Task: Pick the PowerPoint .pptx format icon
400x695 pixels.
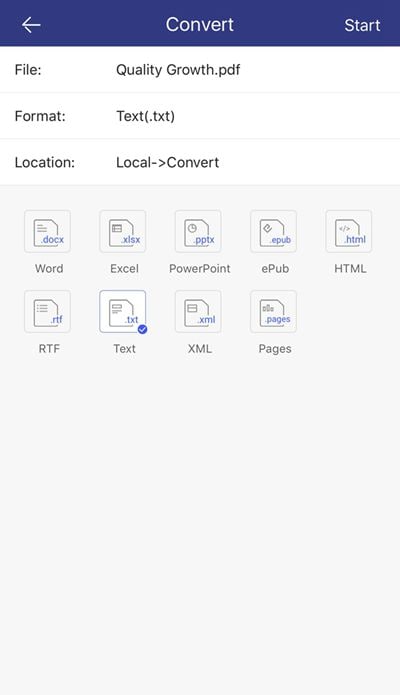Action: (x=198, y=231)
